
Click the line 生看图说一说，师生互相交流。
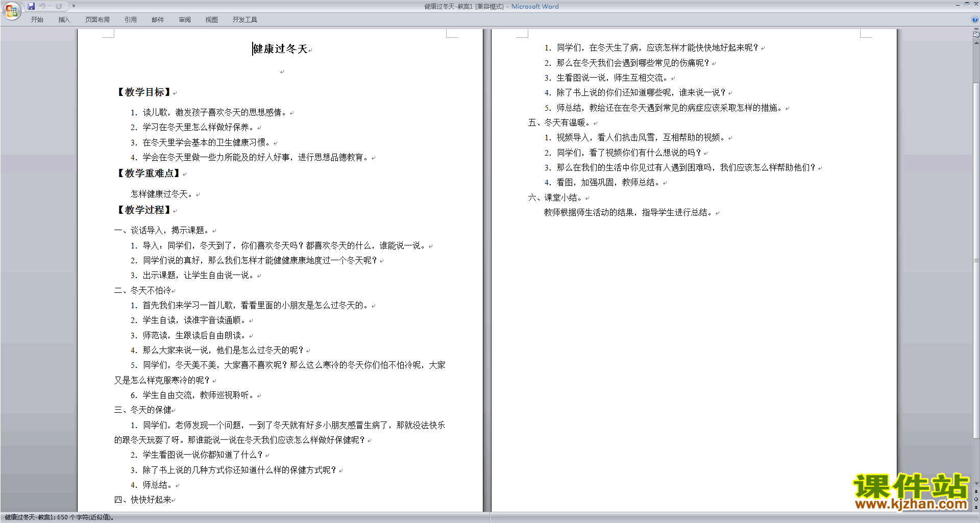coord(614,78)
